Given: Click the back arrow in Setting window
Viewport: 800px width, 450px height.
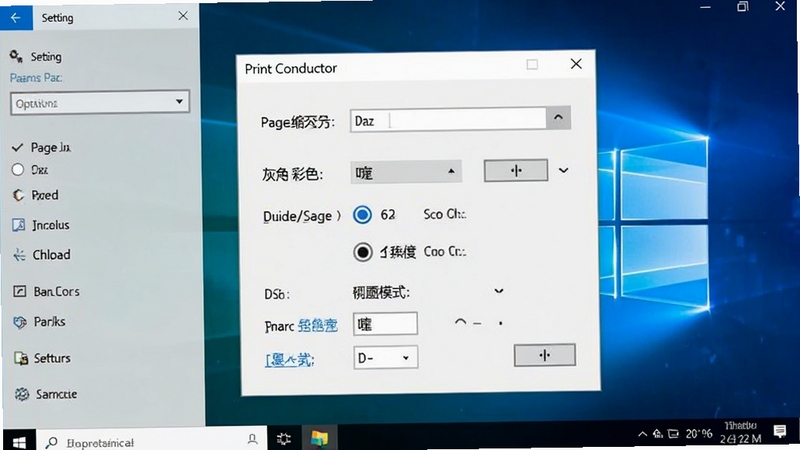Looking at the screenshot, I should (x=16, y=18).
